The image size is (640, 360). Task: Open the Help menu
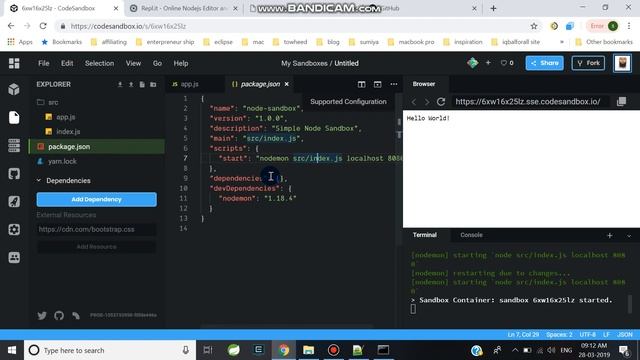click(x=181, y=63)
